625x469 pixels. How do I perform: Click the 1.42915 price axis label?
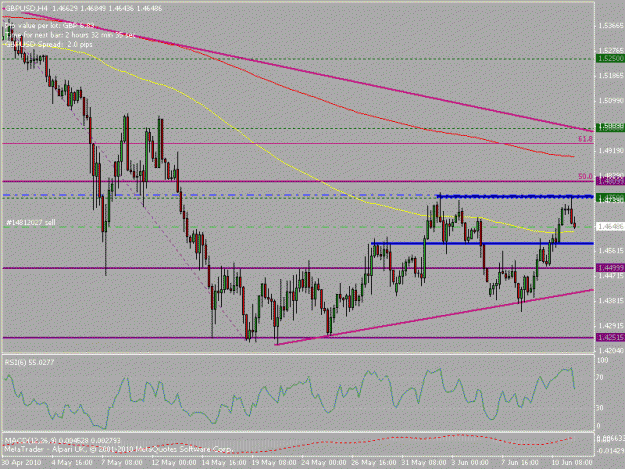(610, 326)
